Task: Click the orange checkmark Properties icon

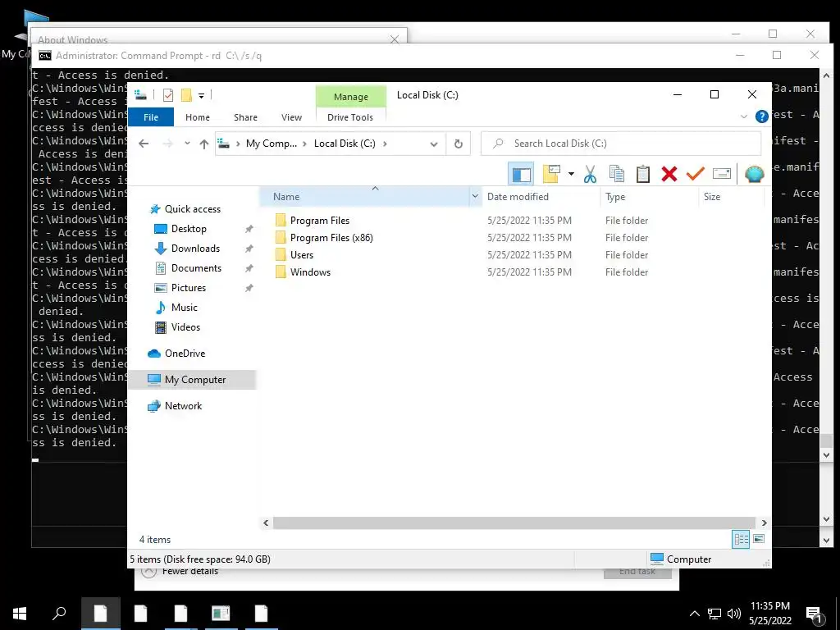Action: pos(696,174)
